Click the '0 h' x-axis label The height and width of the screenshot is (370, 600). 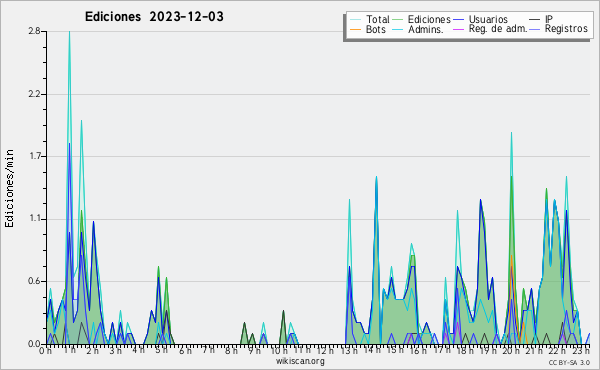click(x=45, y=351)
